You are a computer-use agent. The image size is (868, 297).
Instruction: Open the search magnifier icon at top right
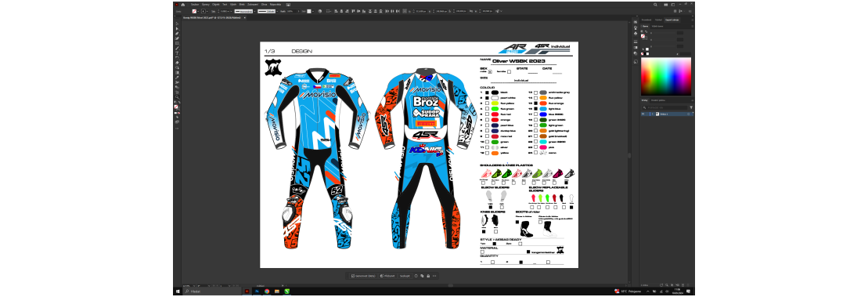click(655, 5)
